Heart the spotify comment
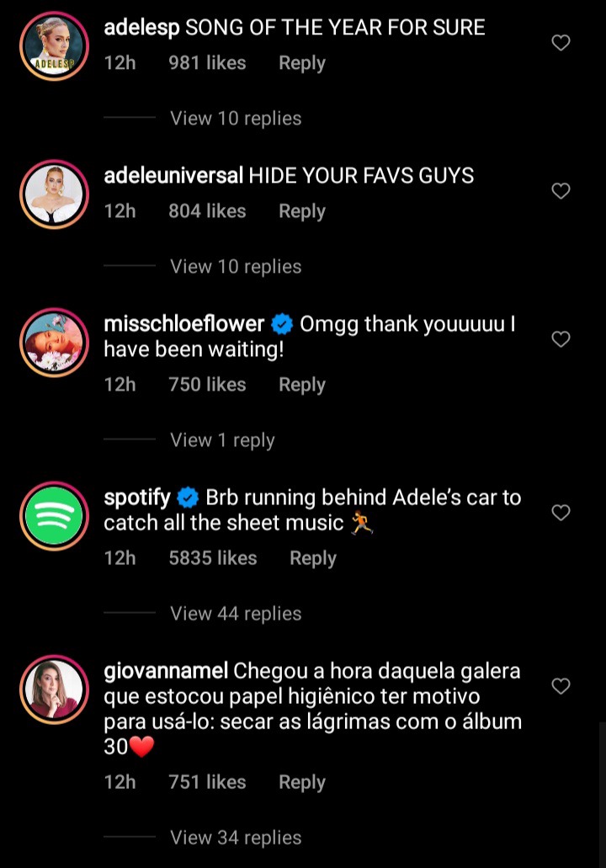Viewport: 606px width, 868px height. click(x=561, y=513)
